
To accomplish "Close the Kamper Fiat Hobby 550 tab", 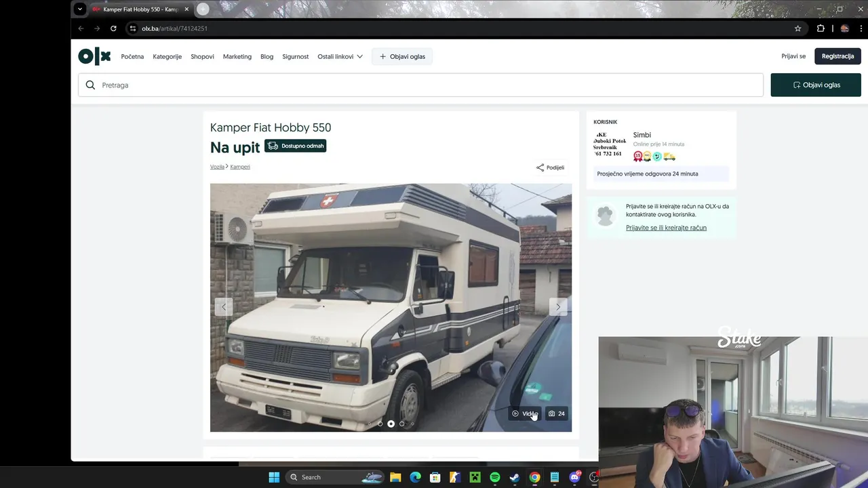I will [186, 9].
